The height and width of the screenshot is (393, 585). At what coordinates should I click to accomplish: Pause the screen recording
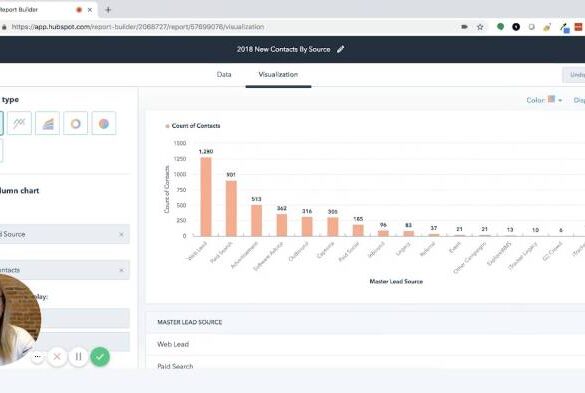pos(78,357)
